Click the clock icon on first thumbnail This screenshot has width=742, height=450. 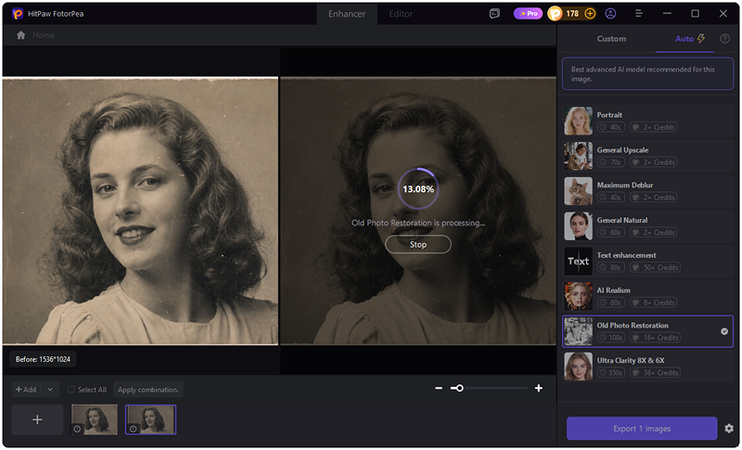78,429
